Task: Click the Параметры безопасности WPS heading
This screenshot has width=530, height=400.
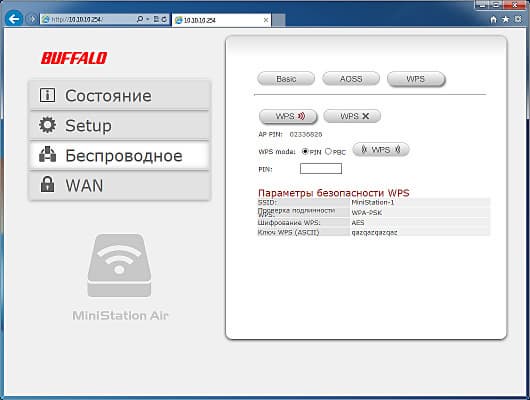Action: coord(334,193)
